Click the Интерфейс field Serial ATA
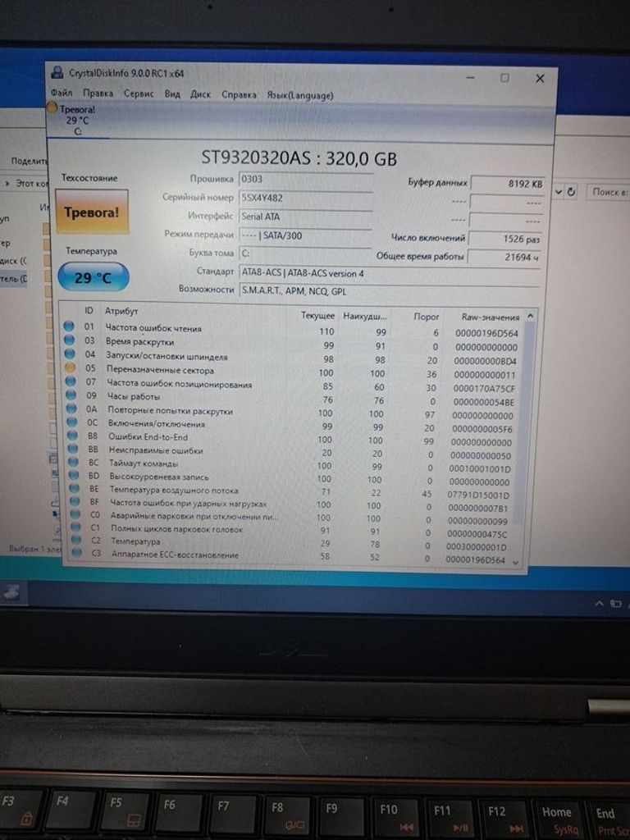630x840 pixels. coord(305,217)
